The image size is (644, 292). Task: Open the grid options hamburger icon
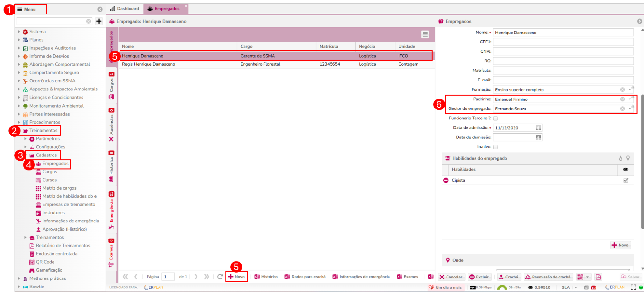tap(425, 34)
